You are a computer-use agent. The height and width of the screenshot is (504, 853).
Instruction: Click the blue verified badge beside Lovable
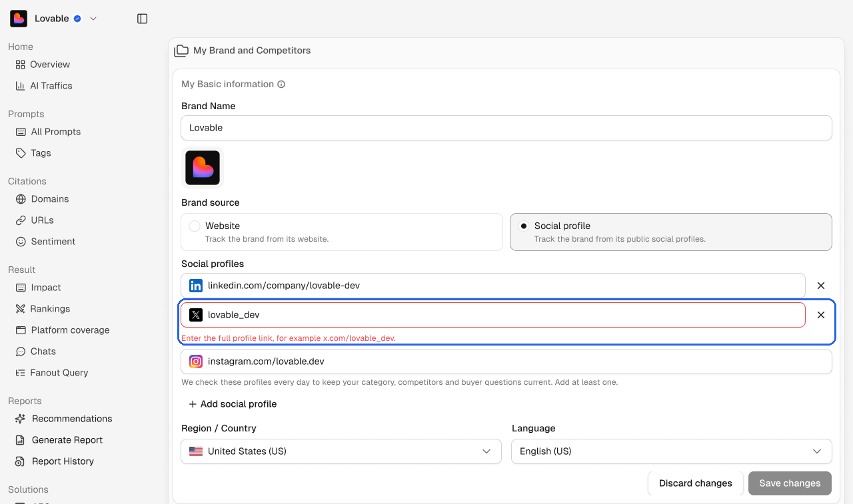[77, 19]
